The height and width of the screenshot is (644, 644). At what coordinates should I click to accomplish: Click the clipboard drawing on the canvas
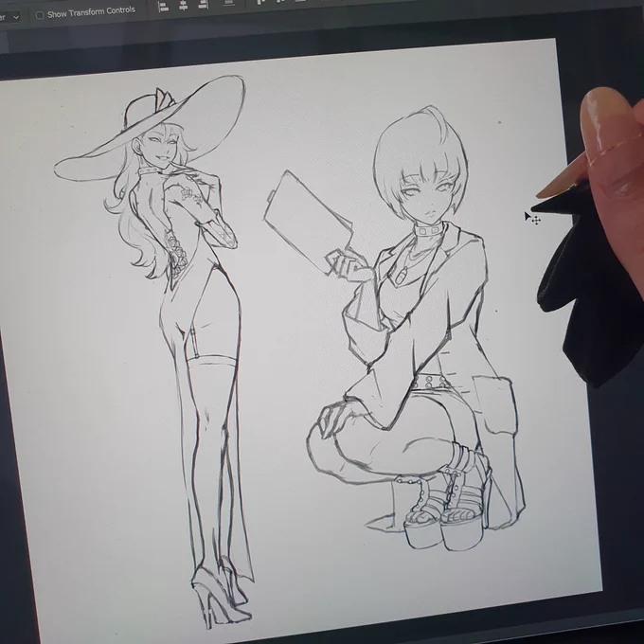click(309, 223)
